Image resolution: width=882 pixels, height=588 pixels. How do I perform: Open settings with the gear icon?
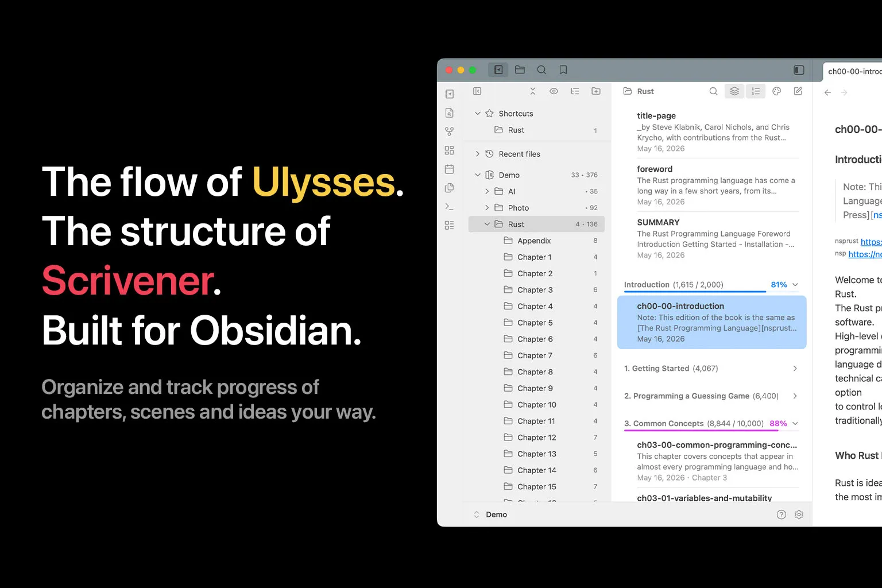(799, 514)
